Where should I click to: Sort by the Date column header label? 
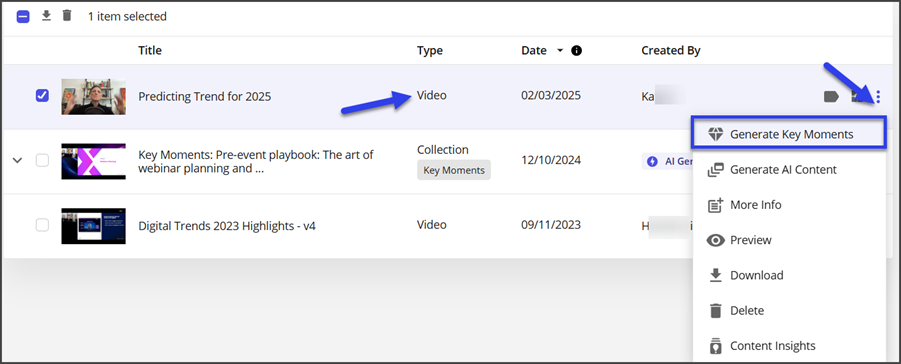pos(534,51)
